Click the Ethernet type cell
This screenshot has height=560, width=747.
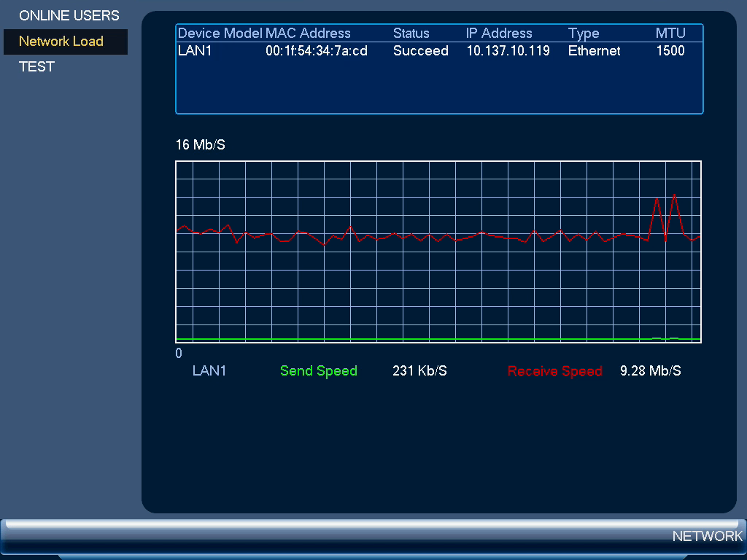[x=594, y=51]
